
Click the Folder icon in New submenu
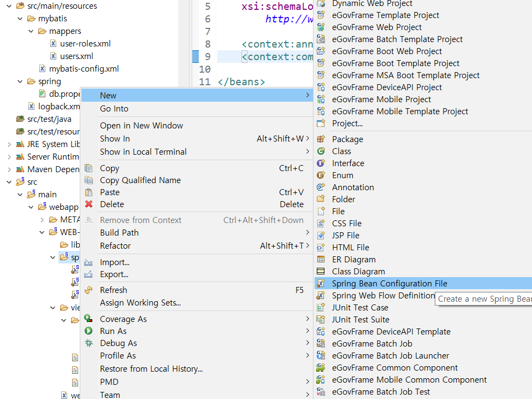[321, 199]
